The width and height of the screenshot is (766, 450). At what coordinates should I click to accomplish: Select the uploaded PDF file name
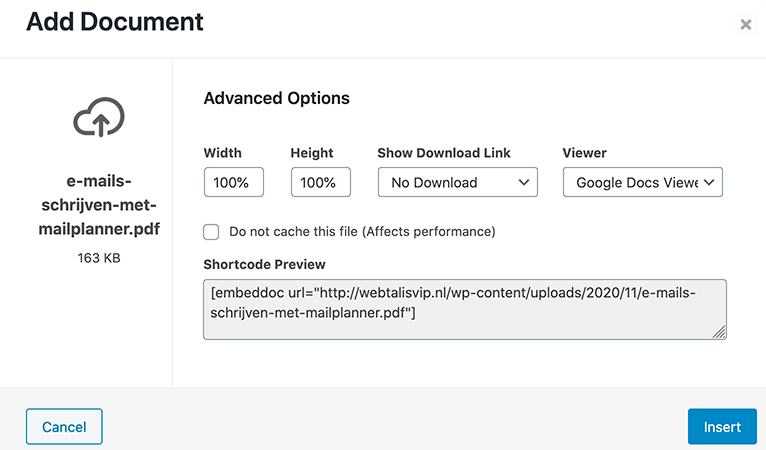[98, 205]
